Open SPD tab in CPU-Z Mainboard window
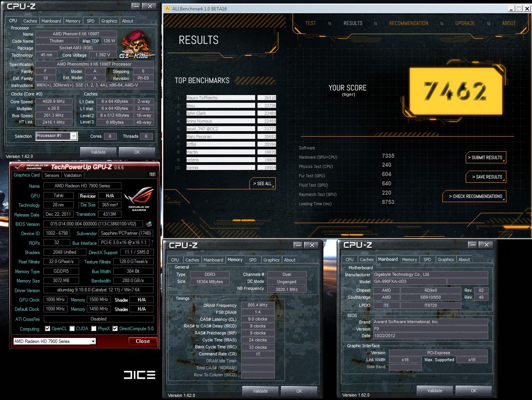Image resolution: width=532 pixels, height=400 pixels. (427, 260)
